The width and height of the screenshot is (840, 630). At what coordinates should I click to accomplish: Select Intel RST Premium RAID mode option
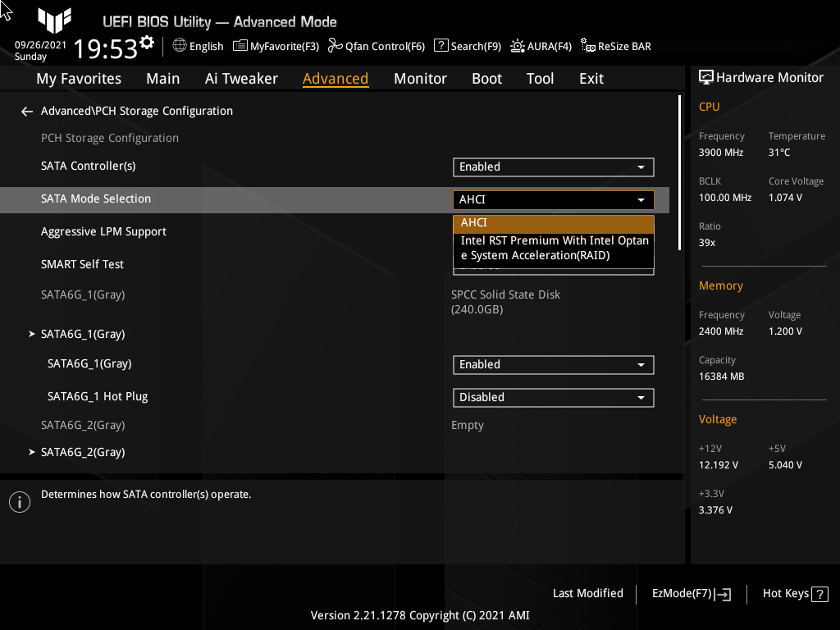553,248
